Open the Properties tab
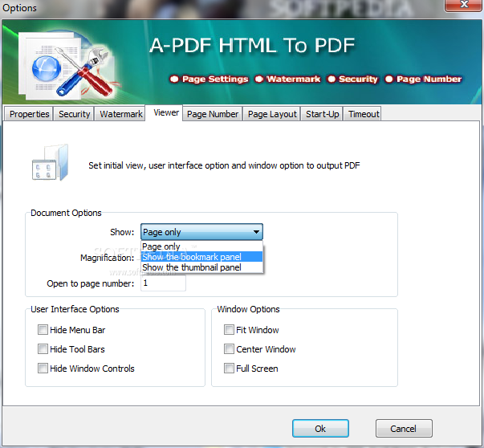Screen dimensions: 484x448 point(29,114)
